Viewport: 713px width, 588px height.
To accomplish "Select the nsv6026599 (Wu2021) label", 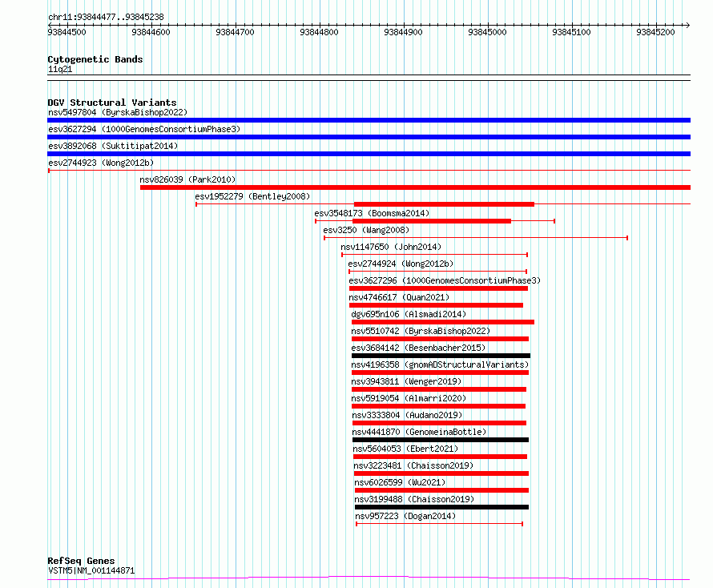I will 400,482.
